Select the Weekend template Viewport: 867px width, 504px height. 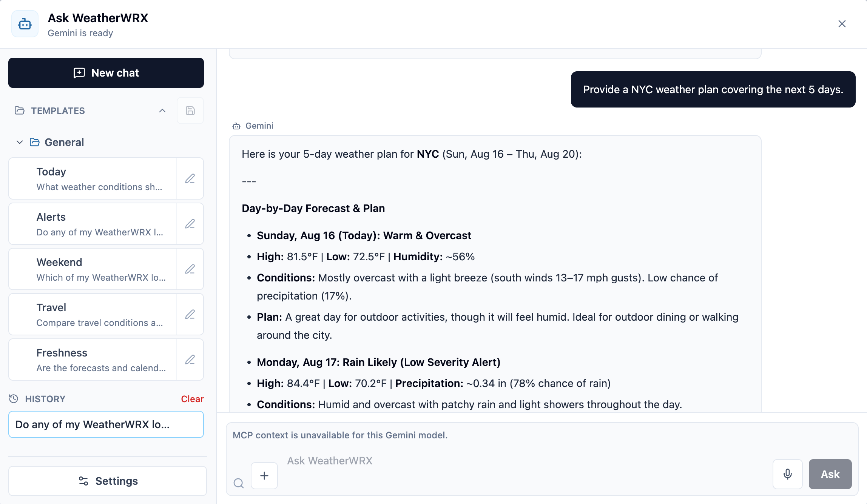coord(93,269)
